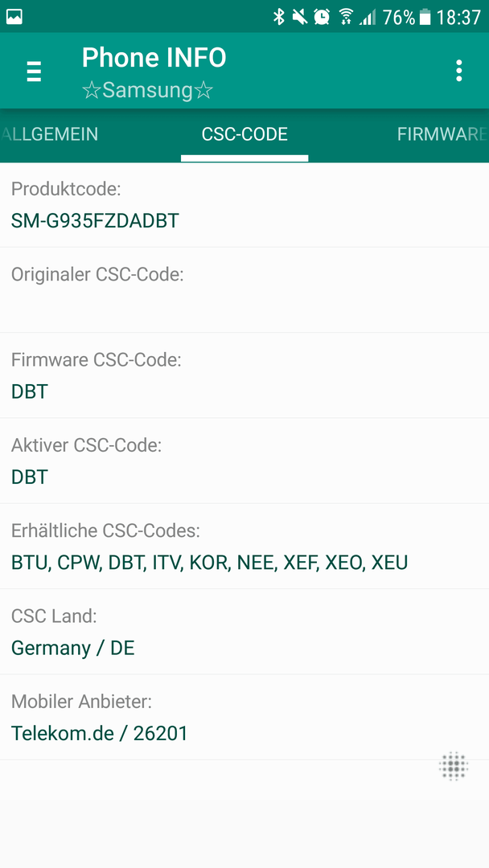Open the three-dot overflow menu
The height and width of the screenshot is (868, 489).
coord(458,71)
